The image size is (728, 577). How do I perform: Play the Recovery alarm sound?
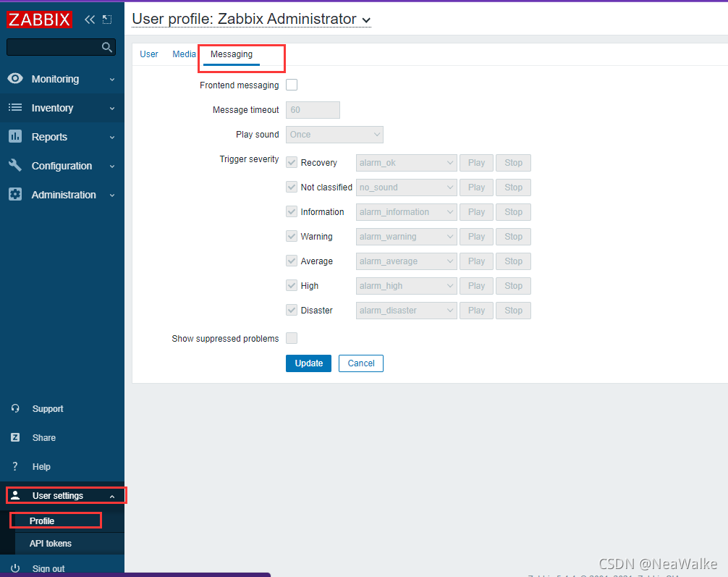point(476,163)
